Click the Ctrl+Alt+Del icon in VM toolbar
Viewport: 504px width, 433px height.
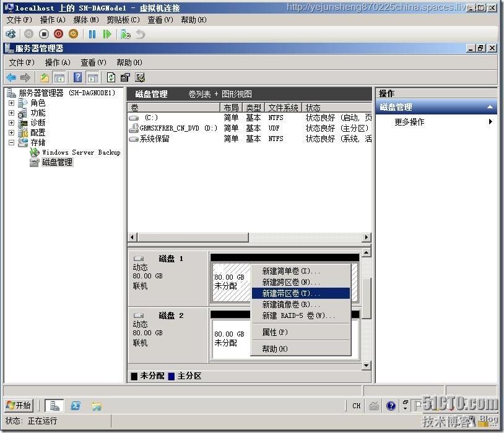pyautogui.click(x=11, y=34)
